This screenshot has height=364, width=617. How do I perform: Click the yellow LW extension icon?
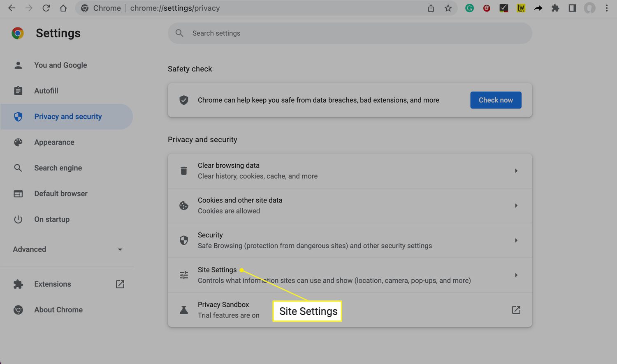[x=521, y=8]
